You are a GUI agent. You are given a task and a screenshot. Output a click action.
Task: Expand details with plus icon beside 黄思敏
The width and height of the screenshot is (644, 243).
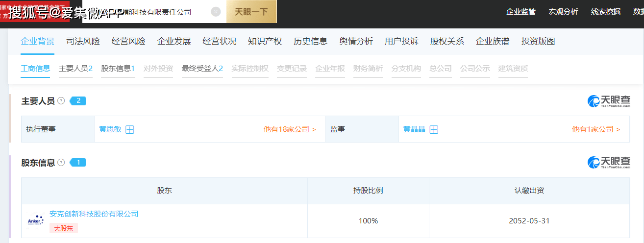pos(130,130)
